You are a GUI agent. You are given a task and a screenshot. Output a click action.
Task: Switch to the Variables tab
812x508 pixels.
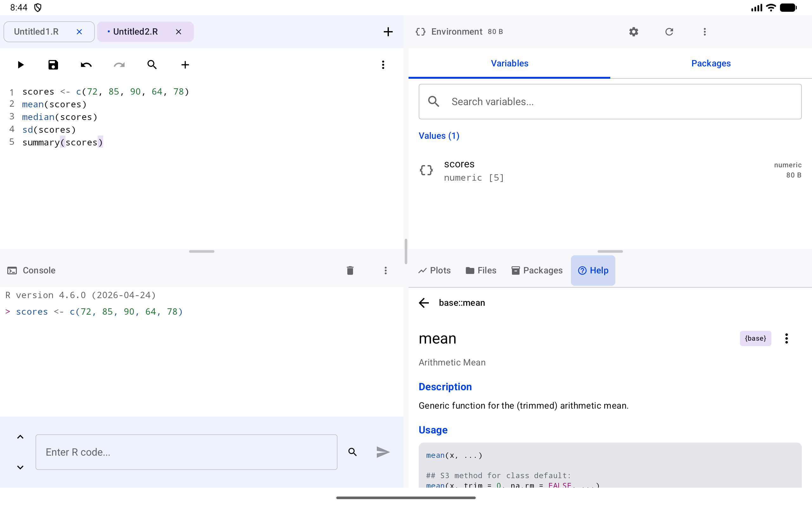point(509,63)
